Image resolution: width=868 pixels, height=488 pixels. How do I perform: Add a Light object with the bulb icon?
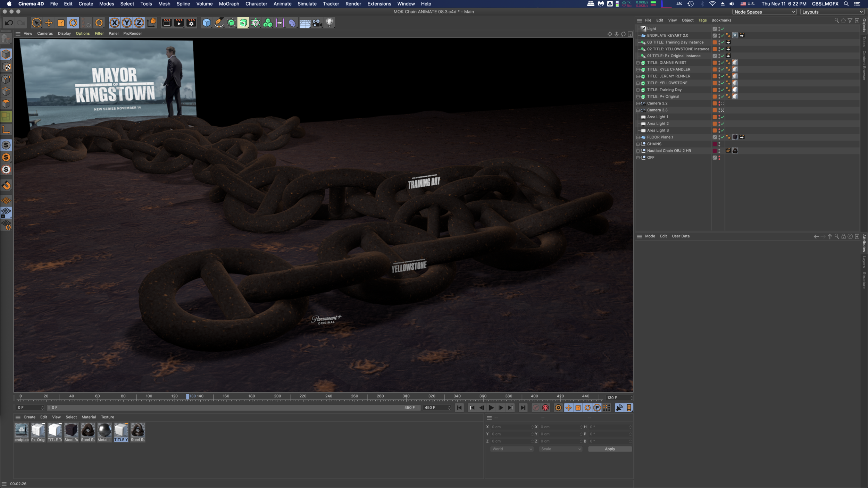point(329,23)
